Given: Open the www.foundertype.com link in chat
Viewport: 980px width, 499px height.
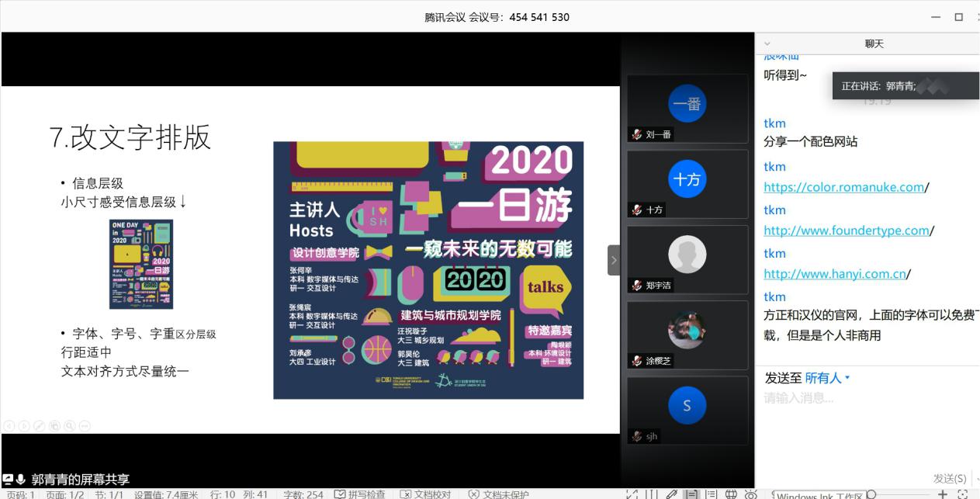Looking at the screenshot, I should 847,230.
